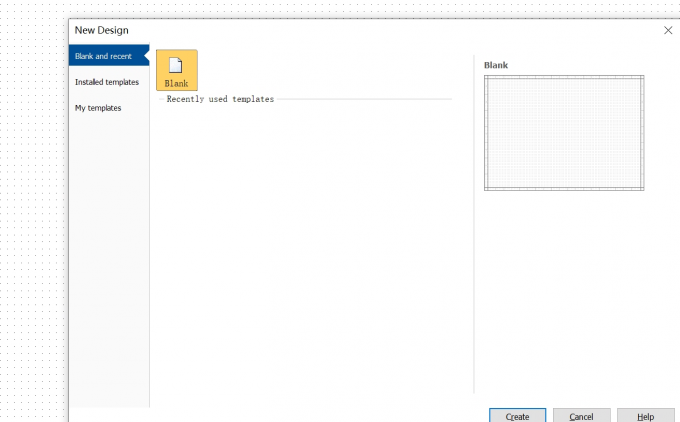
Task: Click the white page icon above Blank
Action: [176, 65]
